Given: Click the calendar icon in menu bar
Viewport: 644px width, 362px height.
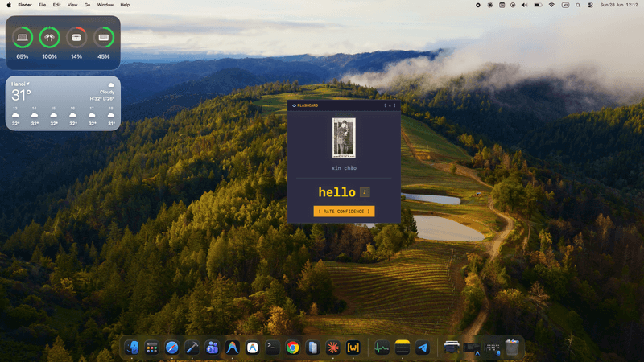Looking at the screenshot, I should (x=502, y=5).
